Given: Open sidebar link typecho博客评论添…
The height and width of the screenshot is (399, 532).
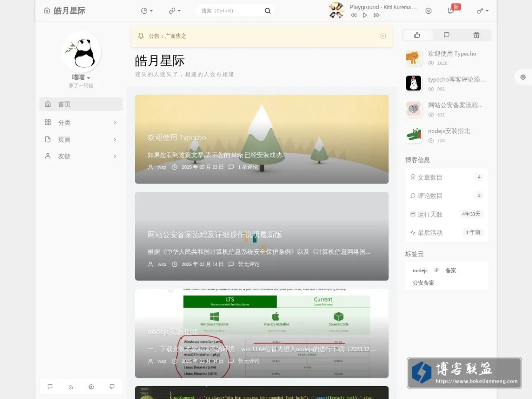Looking at the screenshot, I should 457,79.
